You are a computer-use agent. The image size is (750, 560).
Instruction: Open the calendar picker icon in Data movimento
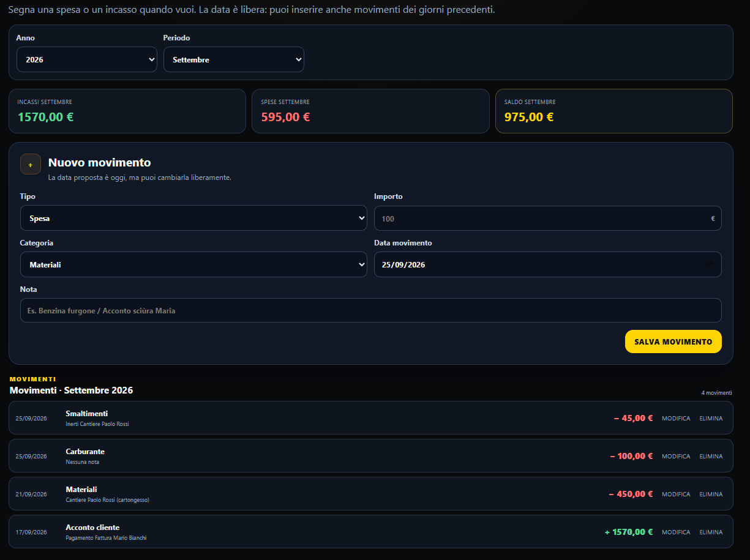[x=710, y=265]
